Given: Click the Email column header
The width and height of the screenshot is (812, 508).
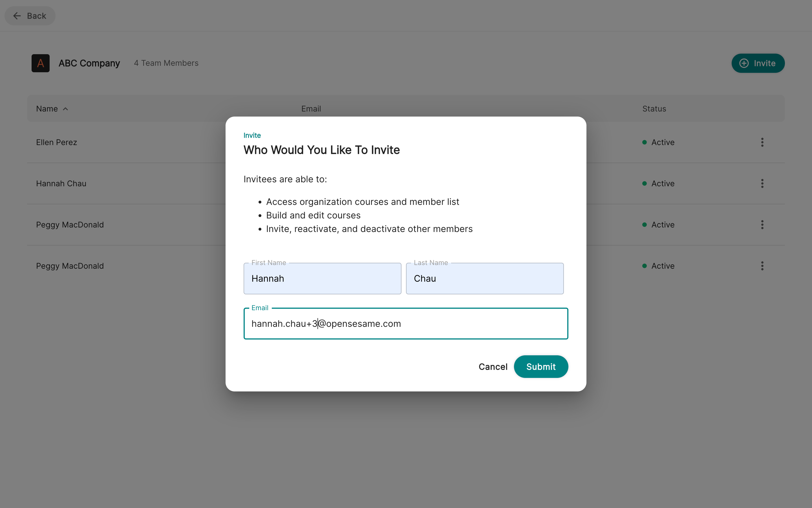Looking at the screenshot, I should tap(311, 109).
